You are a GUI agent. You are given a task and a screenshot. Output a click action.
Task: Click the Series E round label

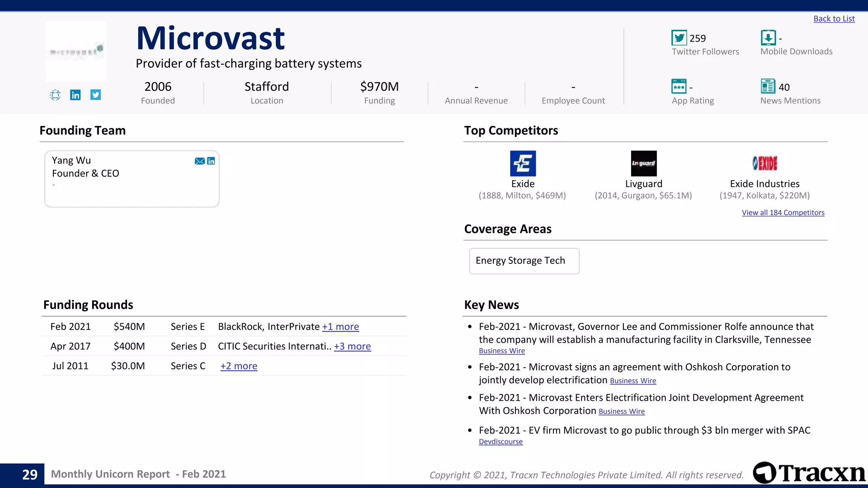tap(188, 327)
